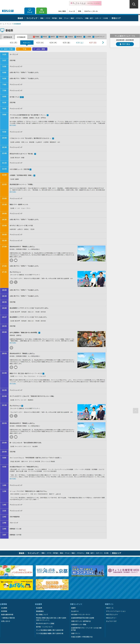Open 採用情報 footer link
The height and width of the screenshot is (644, 140).
pos(4,611)
